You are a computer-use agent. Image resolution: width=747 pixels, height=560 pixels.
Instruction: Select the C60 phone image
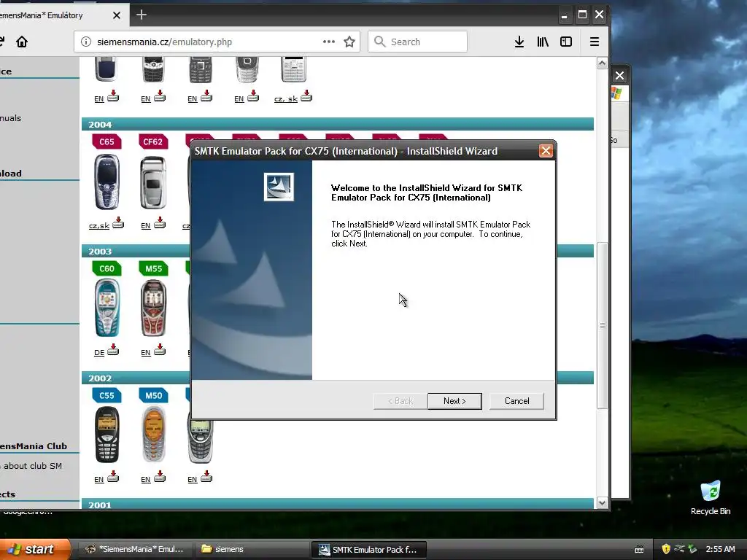(107, 308)
